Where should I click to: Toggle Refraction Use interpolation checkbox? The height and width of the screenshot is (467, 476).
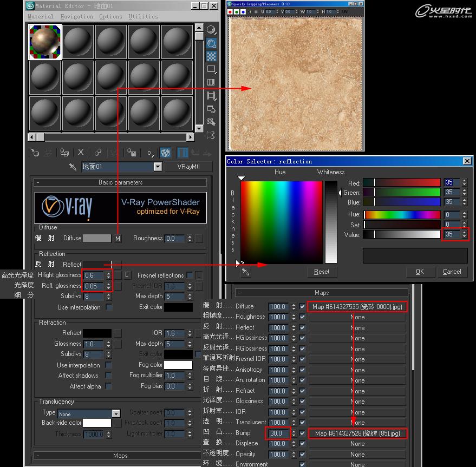(x=108, y=365)
